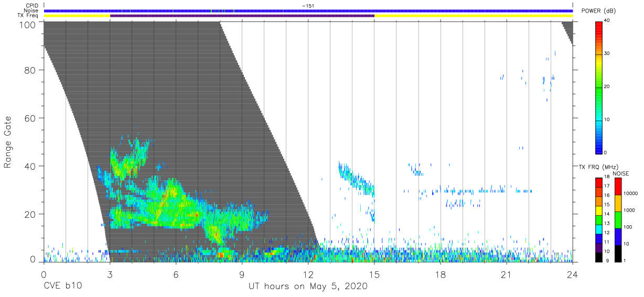Viewport: 644px width, 297px height.
Task: Click the UT hours on May 5, 2020 label
Action: point(308,287)
